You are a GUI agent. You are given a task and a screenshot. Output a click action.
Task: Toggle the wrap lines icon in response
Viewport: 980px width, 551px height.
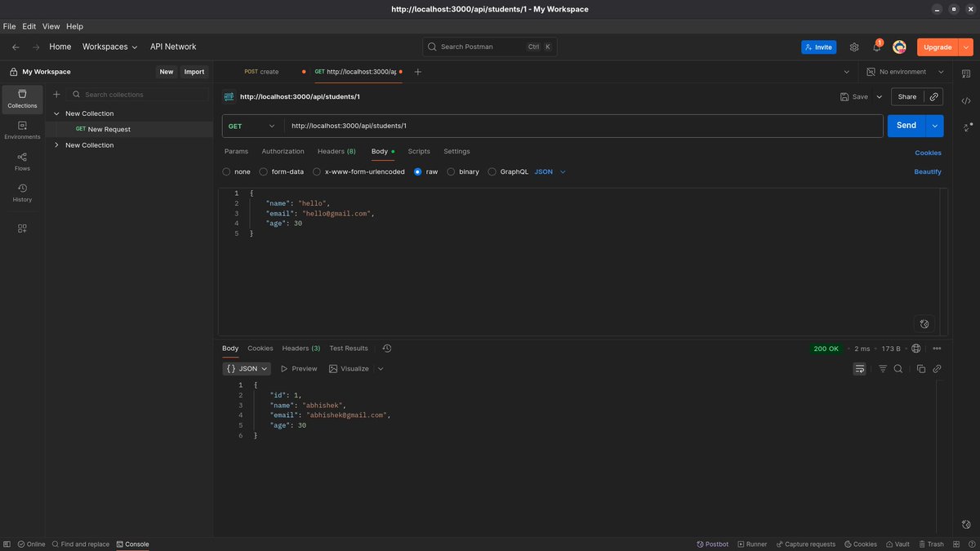coord(860,369)
